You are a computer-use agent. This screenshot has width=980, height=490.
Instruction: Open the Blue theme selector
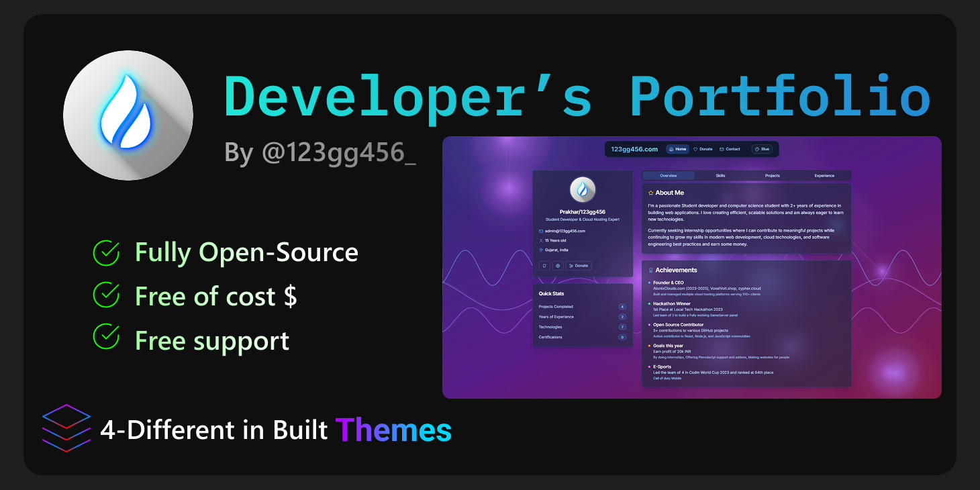click(761, 148)
